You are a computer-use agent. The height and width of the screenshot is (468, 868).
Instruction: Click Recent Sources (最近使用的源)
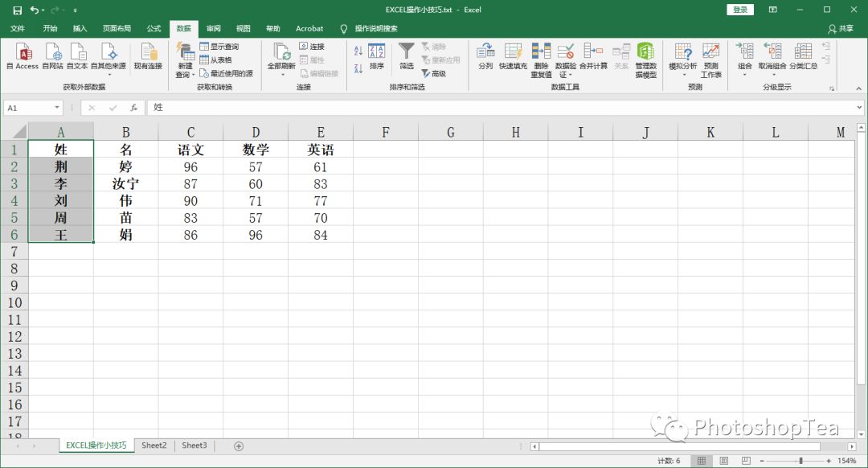coord(227,73)
